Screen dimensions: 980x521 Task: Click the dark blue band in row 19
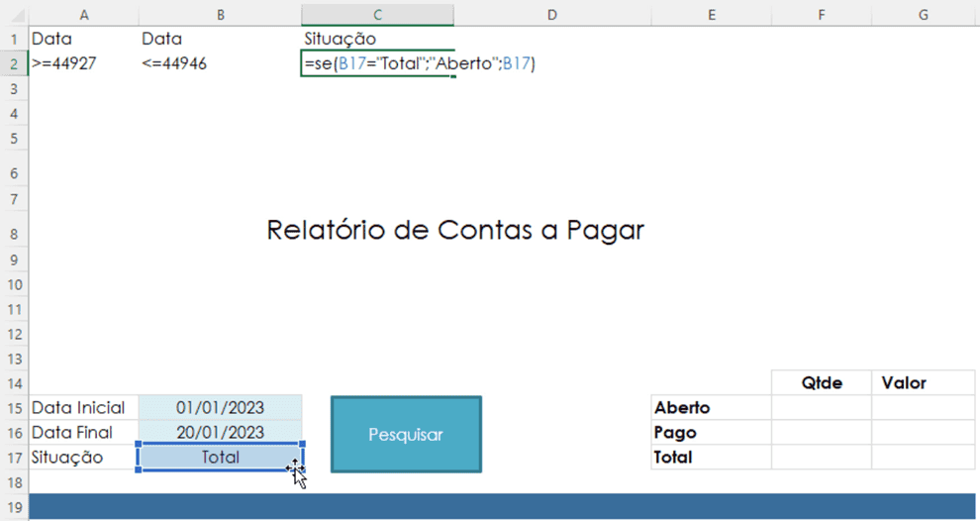tap(495, 506)
